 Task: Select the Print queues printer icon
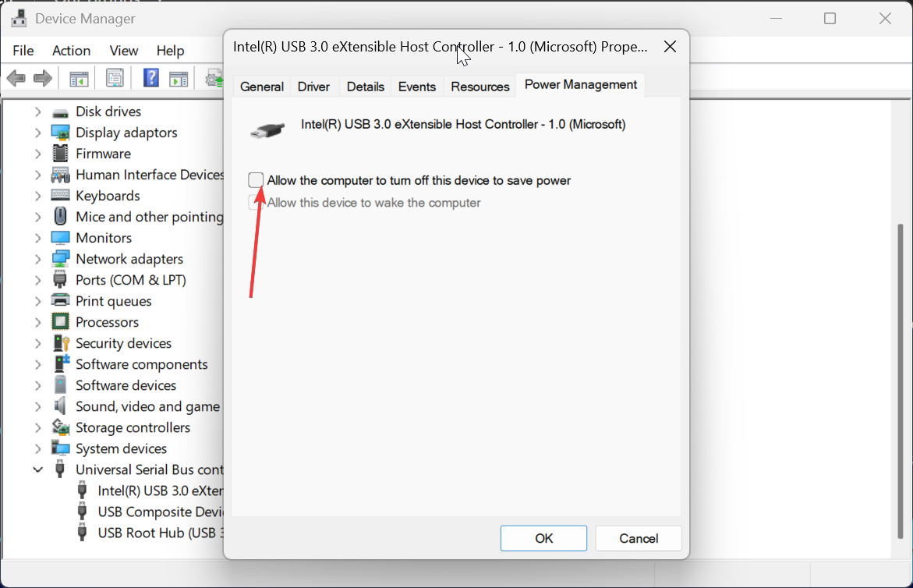[60, 300]
